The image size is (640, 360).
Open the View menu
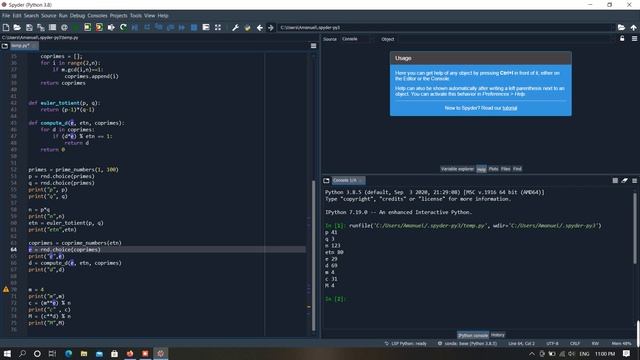(149, 16)
